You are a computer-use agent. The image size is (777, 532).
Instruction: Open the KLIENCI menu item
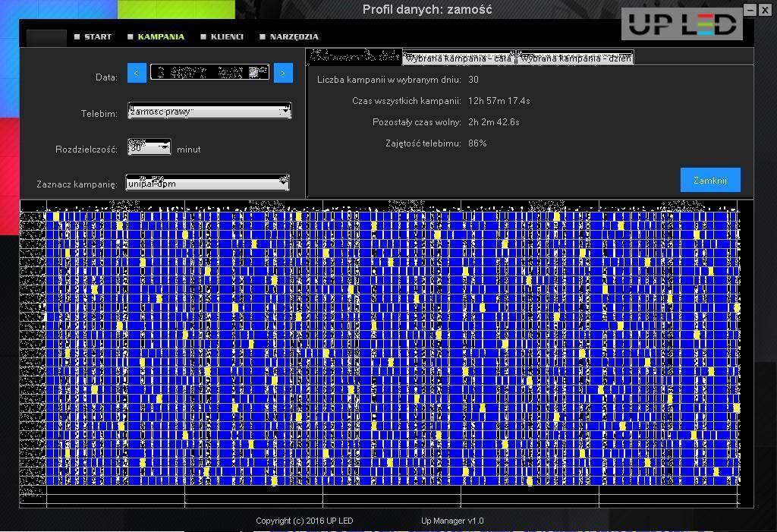click(x=222, y=36)
